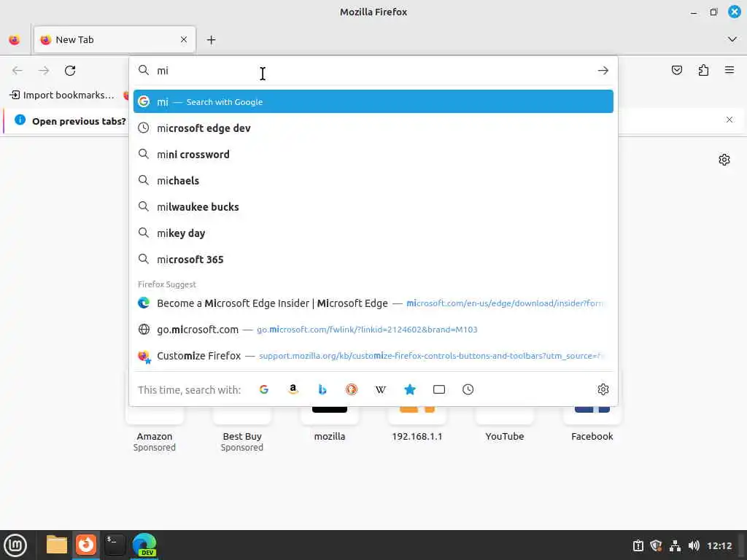Choose 'microsoft 365' suggestion
Image resolution: width=747 pixels, height=560 pixels.
pyautogui.click(x=373, y=259)
